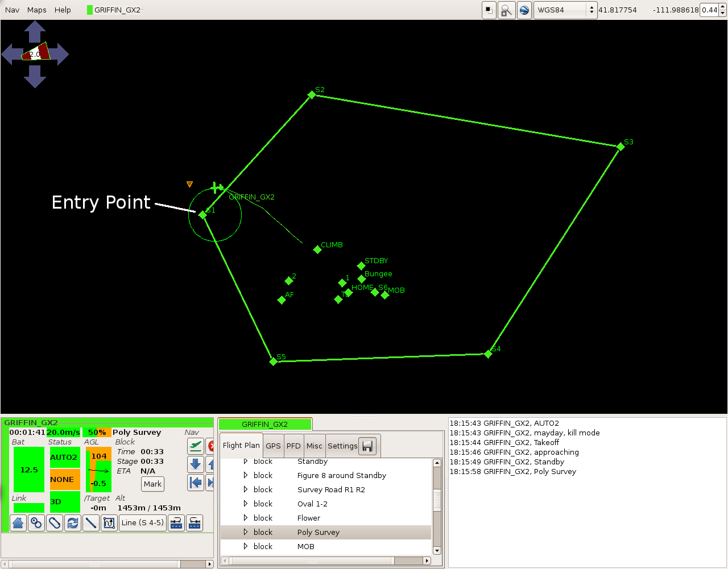Open the Help menu
This screenshot has width=728, height=569.
pyautogui.click(x=63, y=10)
